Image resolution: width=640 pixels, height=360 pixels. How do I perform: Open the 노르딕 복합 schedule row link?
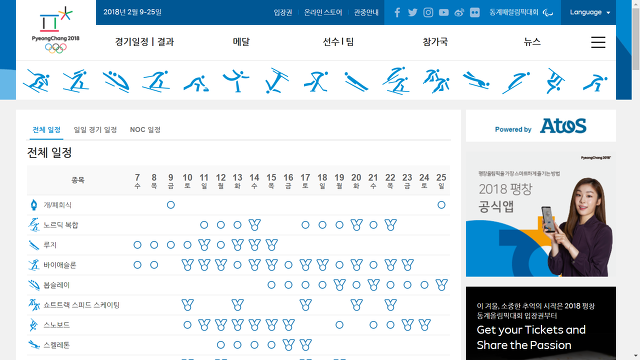(x=61, y=225)
